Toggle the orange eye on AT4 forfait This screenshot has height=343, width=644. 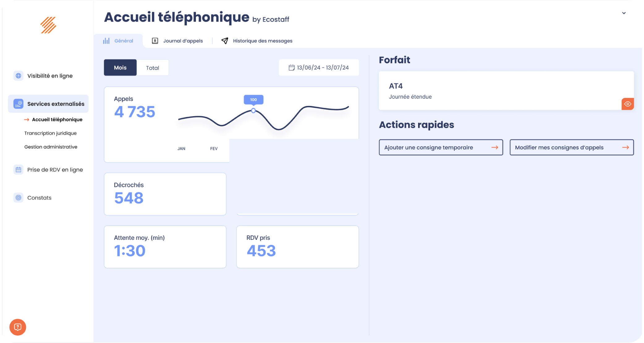[627, 104]
